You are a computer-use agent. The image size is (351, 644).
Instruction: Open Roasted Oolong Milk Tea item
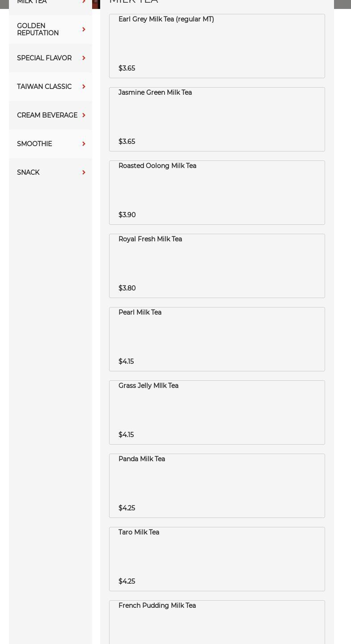tap(217, 193)
